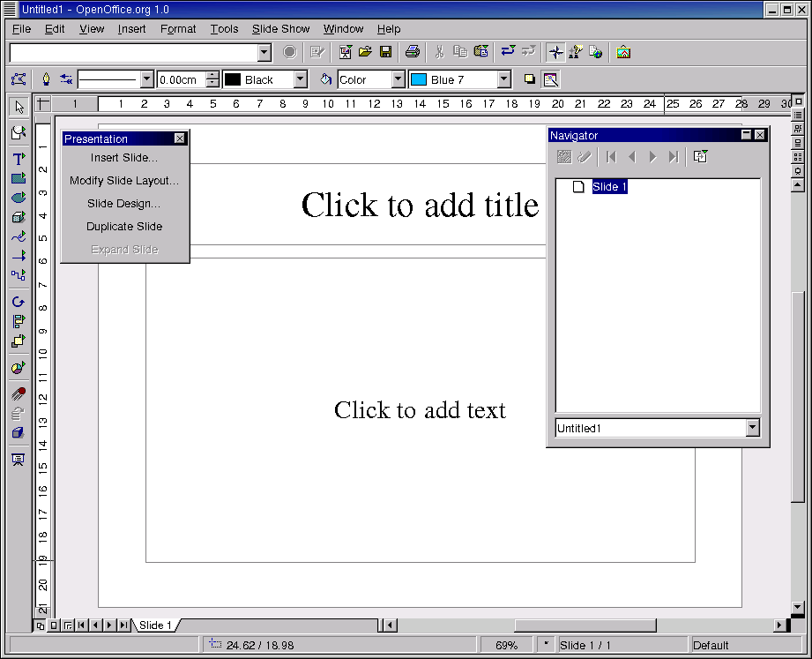The height and width of the screenshot is (659, 812).
Task: Select Slide 1 in the Navigator list
Action: click(x=609, y=187)
